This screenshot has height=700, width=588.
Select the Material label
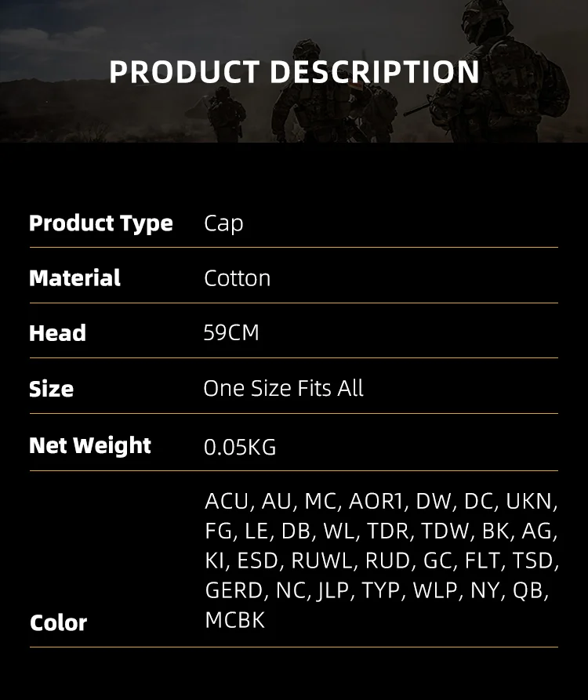(74, 278)
